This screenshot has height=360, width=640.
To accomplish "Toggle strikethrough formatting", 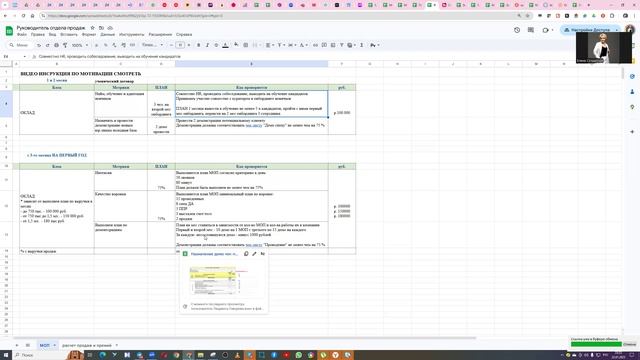I will [216, 45].
